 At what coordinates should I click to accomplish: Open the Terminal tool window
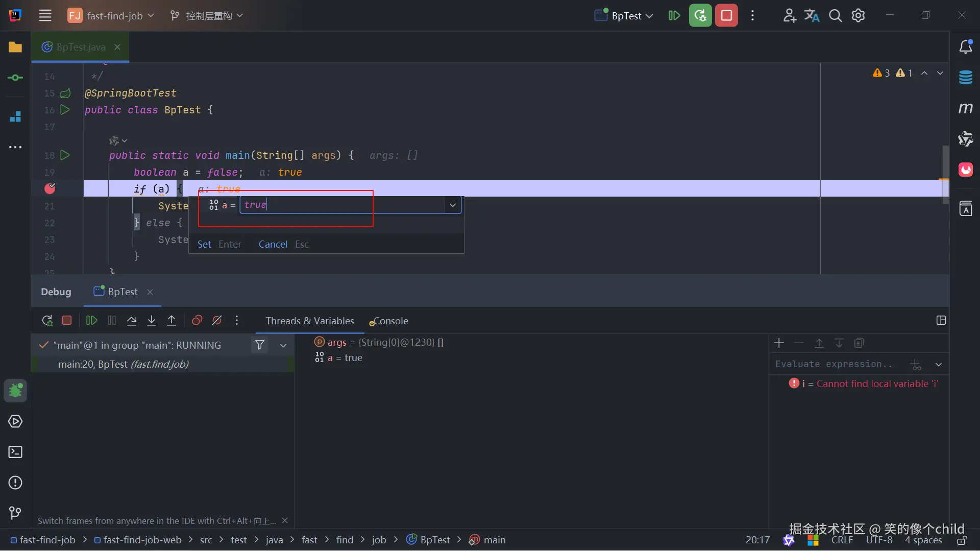point(15,452)
